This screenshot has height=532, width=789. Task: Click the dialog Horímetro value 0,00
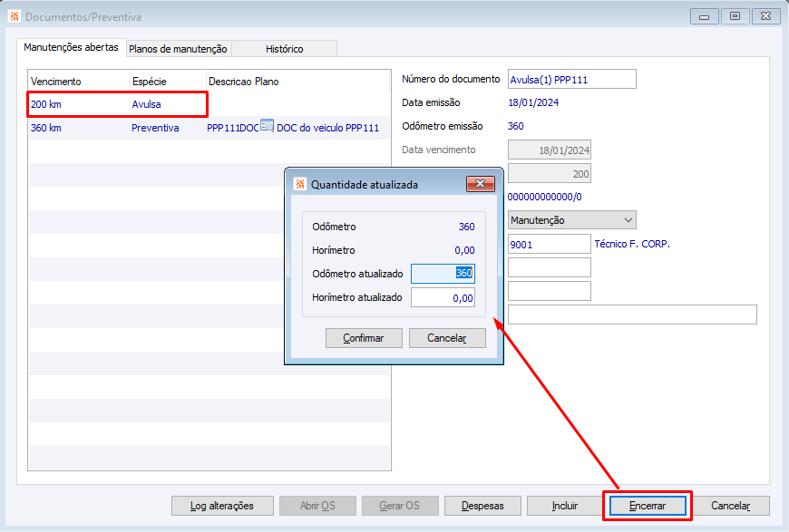coord(464,250)
